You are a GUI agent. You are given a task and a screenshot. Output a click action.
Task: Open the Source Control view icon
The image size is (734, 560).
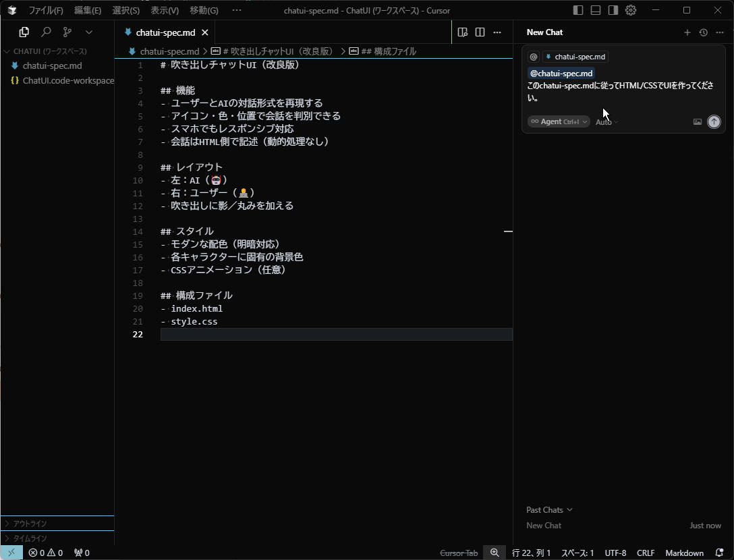67,32
